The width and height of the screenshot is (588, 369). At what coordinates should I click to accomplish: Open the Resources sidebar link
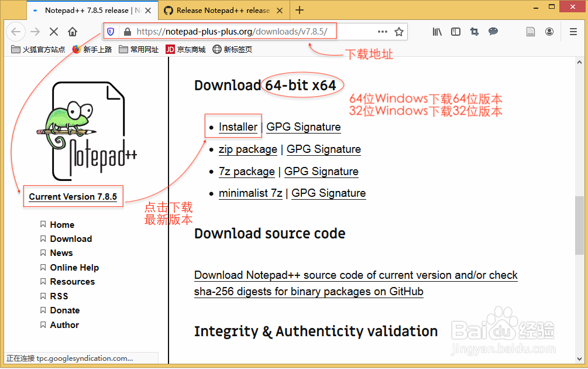pos(73,282)
